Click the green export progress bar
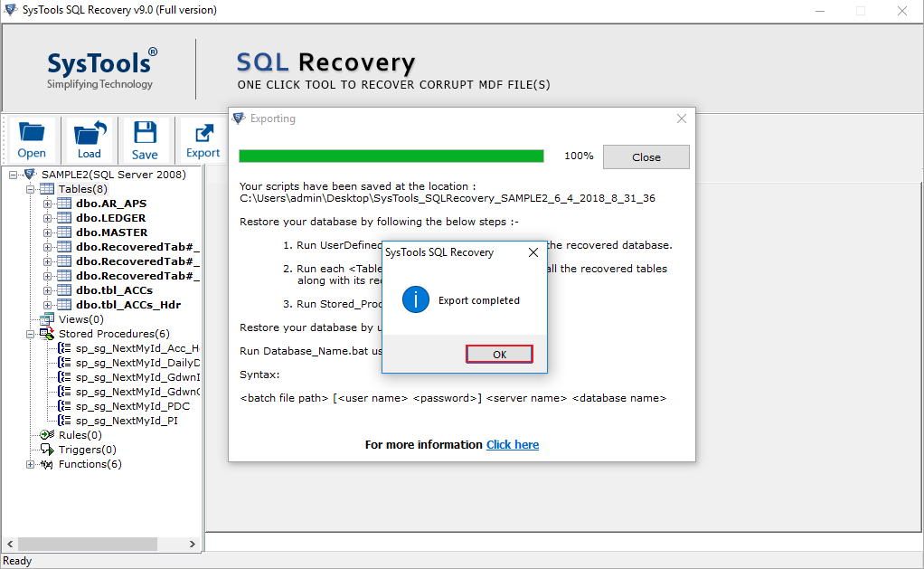This screenshot has width=924, height=569. coord(391,156)
